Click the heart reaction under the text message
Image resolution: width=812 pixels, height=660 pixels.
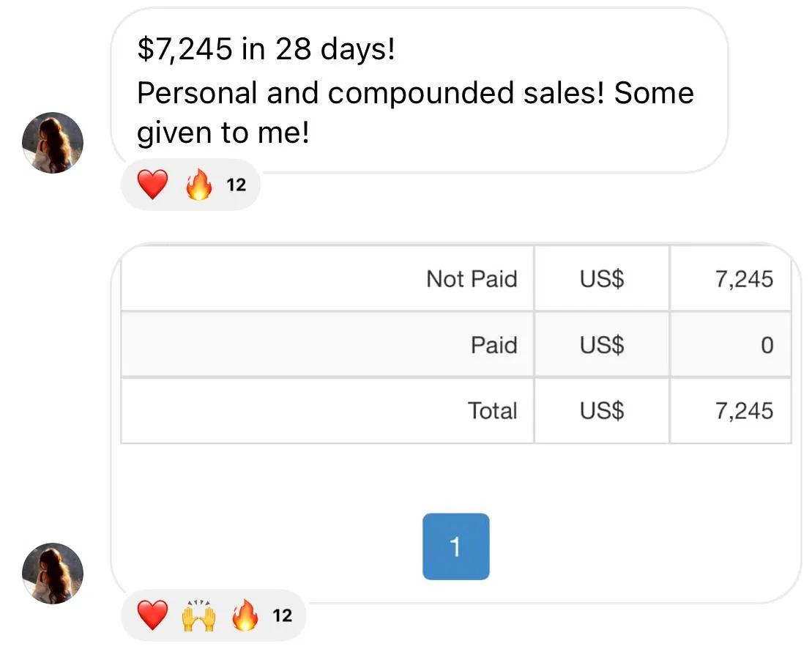click(153, 185)
